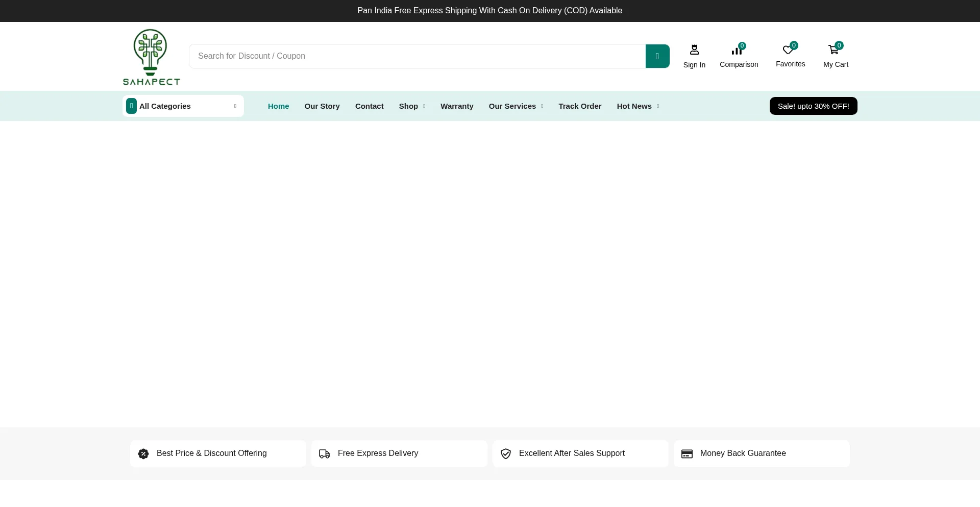Open the Our Story page
The width and height of the screenshot is (980, 507).
click(x=322, y=106)
